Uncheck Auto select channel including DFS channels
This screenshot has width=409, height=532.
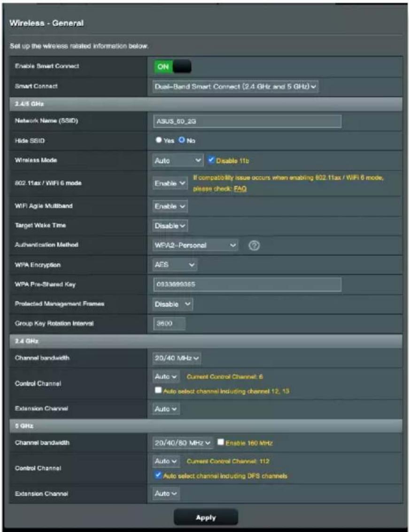158,475
